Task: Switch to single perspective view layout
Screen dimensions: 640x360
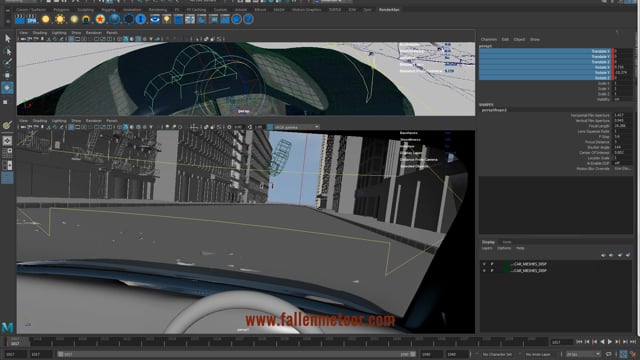Action: pos(7,141)
